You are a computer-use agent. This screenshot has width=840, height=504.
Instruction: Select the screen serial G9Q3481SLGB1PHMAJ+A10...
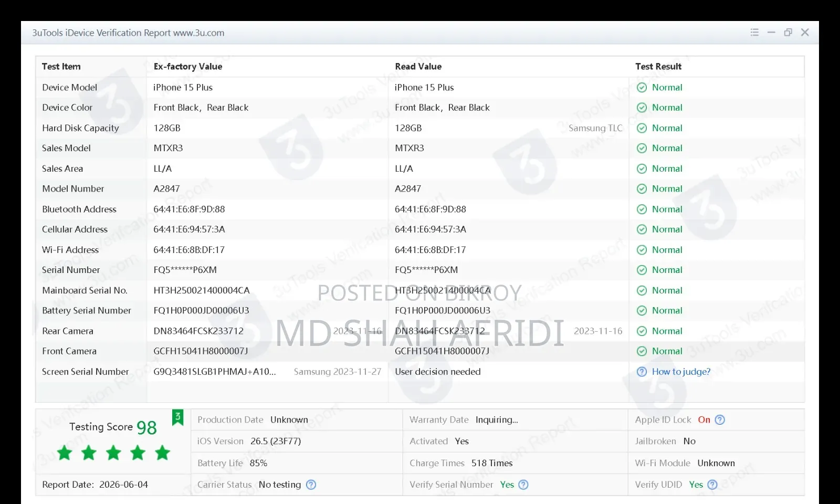pos(214,372)
